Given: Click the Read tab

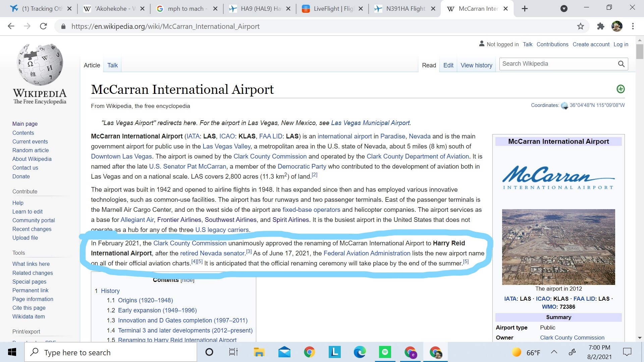Looking at the screenshot, I should pyautogui.click(x=429, y=65).
